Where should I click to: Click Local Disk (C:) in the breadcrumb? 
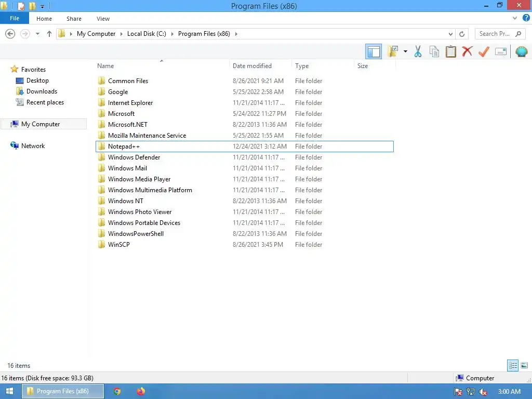(147, 34)
